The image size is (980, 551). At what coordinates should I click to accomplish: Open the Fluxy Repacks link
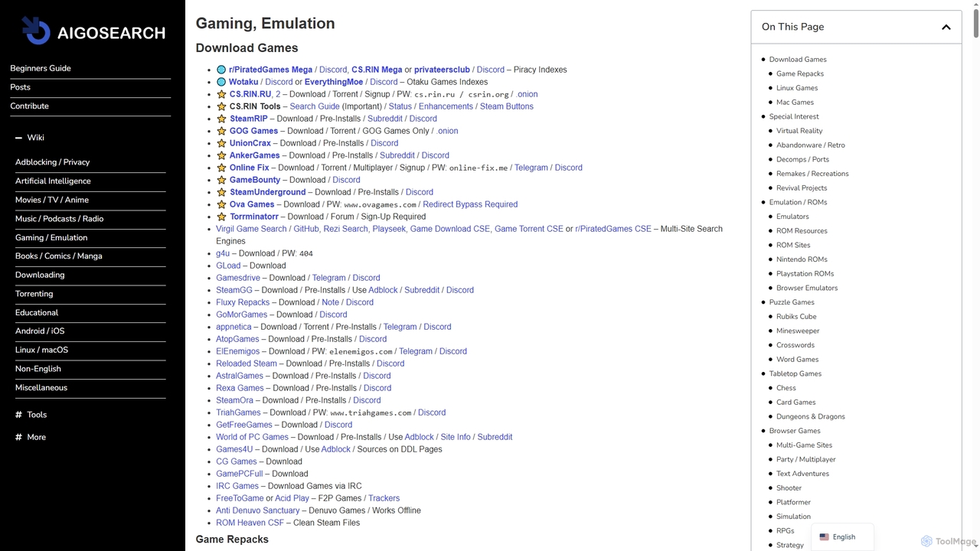(243, 302)
